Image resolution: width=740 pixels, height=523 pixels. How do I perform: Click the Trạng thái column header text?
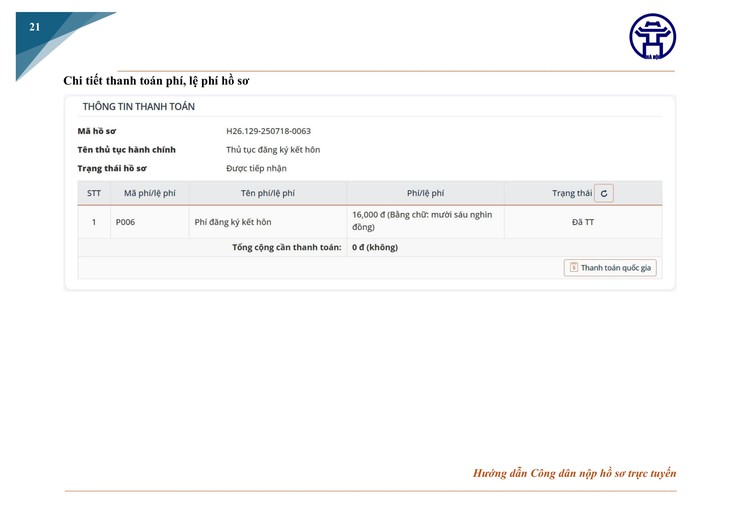point(571,193)
